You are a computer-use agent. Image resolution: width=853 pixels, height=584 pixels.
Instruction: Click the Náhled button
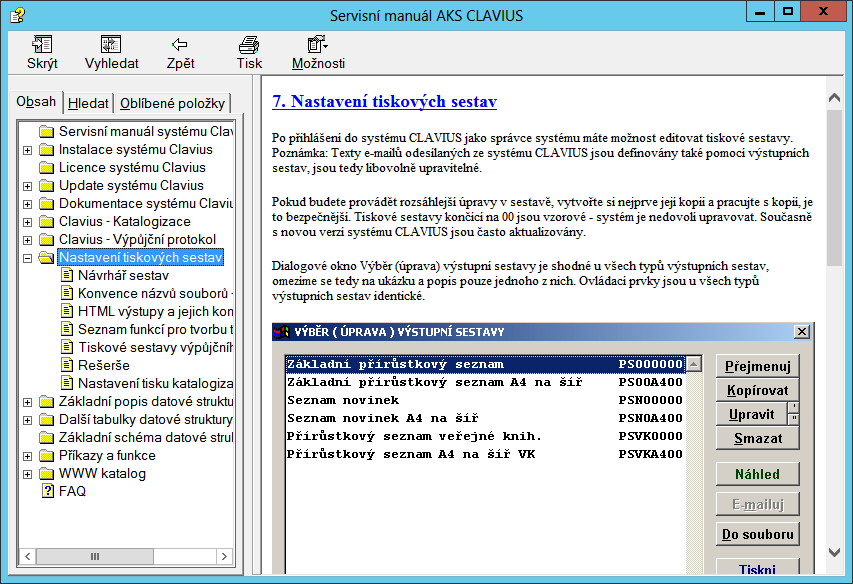point(757,474)
